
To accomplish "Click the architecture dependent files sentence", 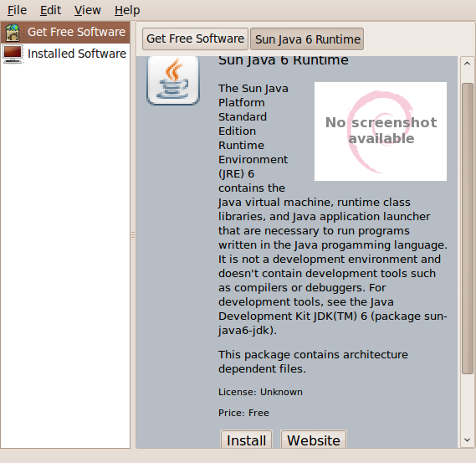I will tap(313, 362).
